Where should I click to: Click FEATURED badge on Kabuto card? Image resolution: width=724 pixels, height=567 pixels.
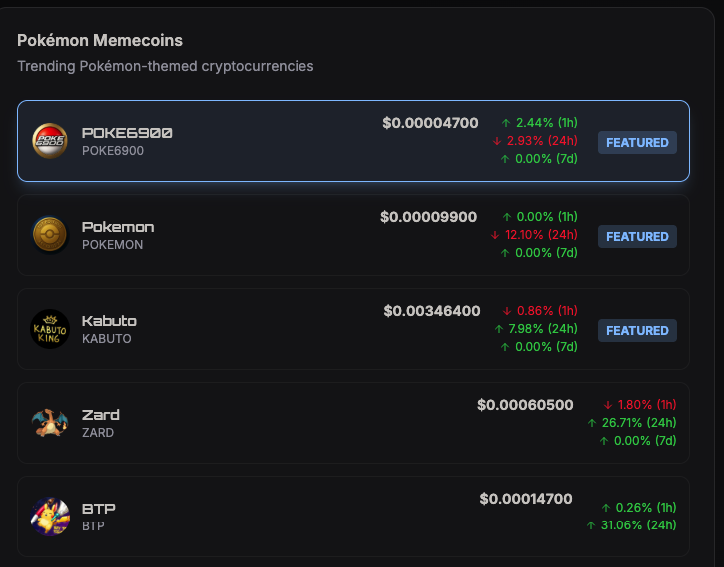[x=637, y=330]
